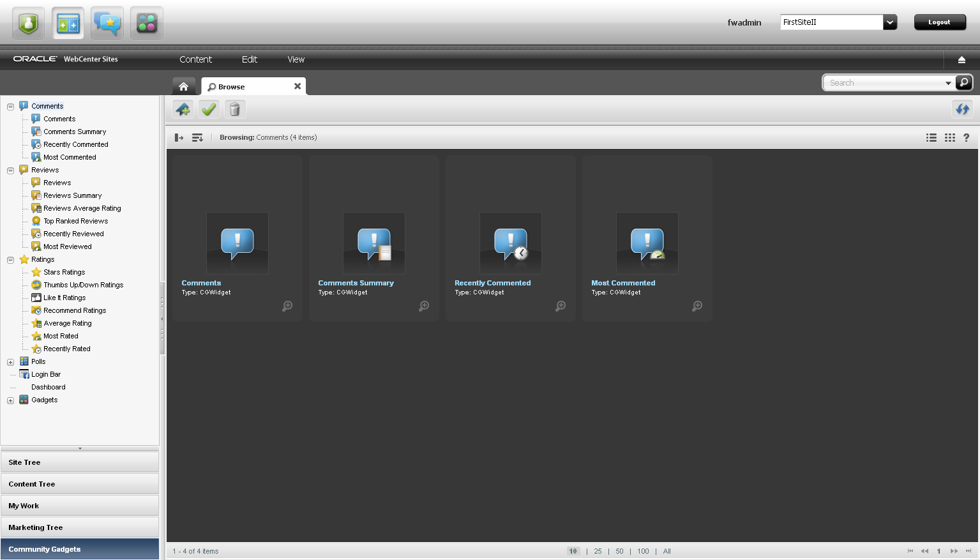Preview Recently Commented with magnifier icon
The width and height of the screenshot is (980, 560).
click(x=561, y=306)
